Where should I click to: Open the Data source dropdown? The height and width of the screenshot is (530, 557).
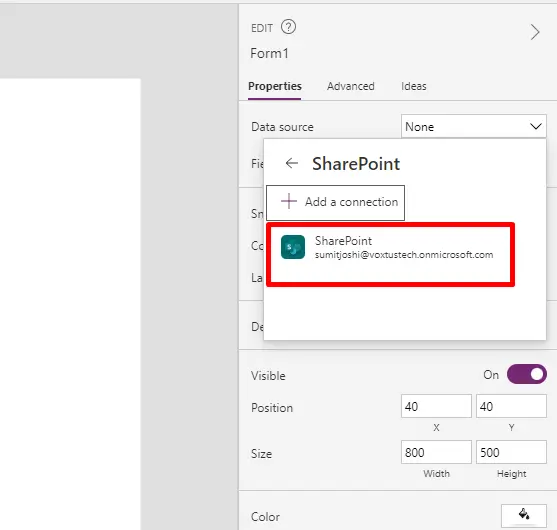click(x=474, y=126)
